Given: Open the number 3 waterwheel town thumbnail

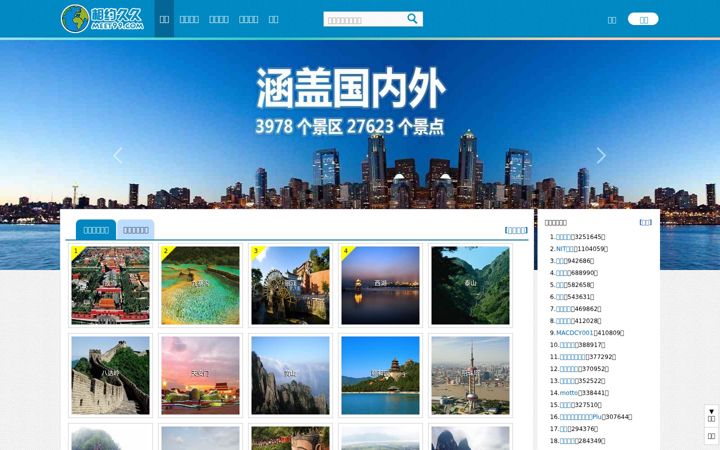Looking at the screenshot, I should [x=290, y=285].
